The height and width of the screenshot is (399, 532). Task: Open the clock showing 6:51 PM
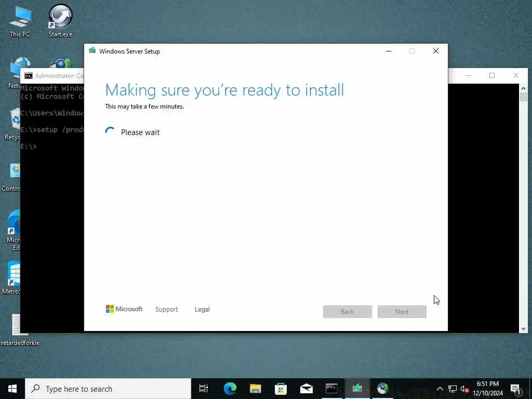pyautogui.click(x=488, y=389)
